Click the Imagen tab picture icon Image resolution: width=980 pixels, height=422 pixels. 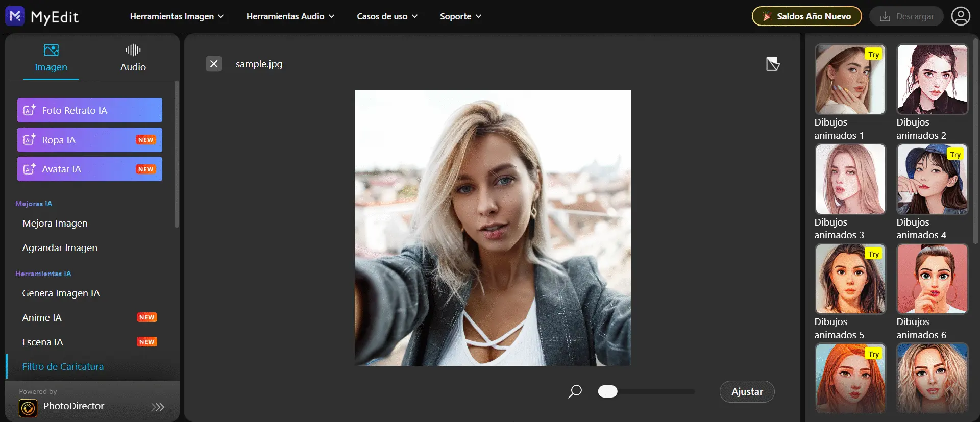pos(51,50)
